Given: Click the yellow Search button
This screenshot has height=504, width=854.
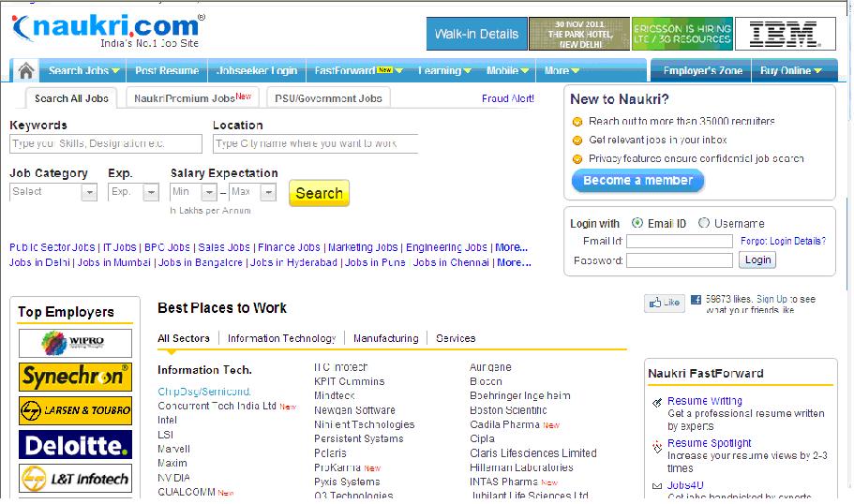Looking at the screenshot, I should (319, 193).
